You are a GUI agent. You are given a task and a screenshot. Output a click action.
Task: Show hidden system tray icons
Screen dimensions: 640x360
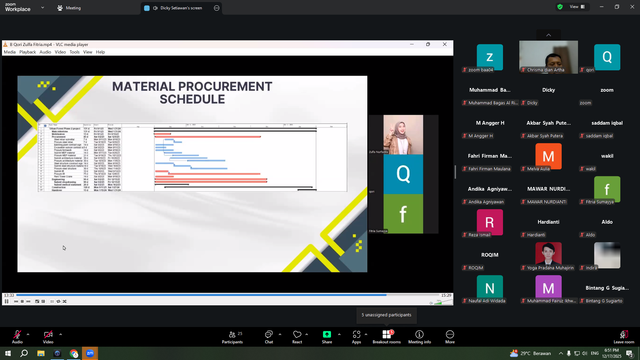click(x=561, y=353)
